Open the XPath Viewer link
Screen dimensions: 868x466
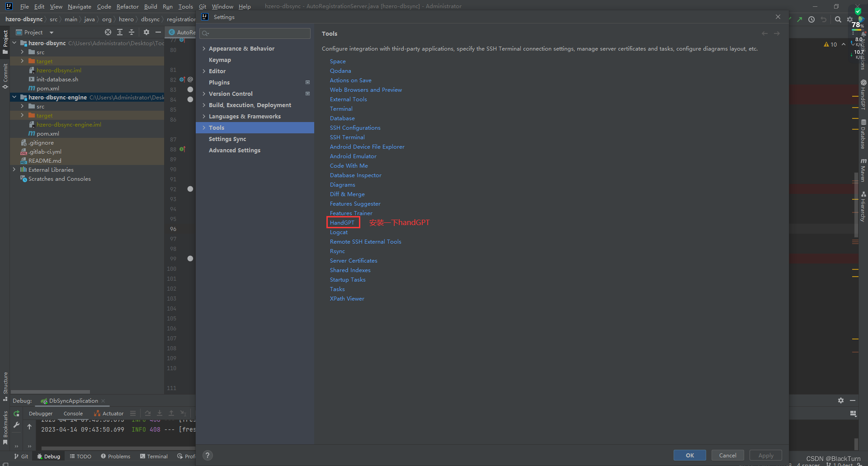[x=347, y=298]
